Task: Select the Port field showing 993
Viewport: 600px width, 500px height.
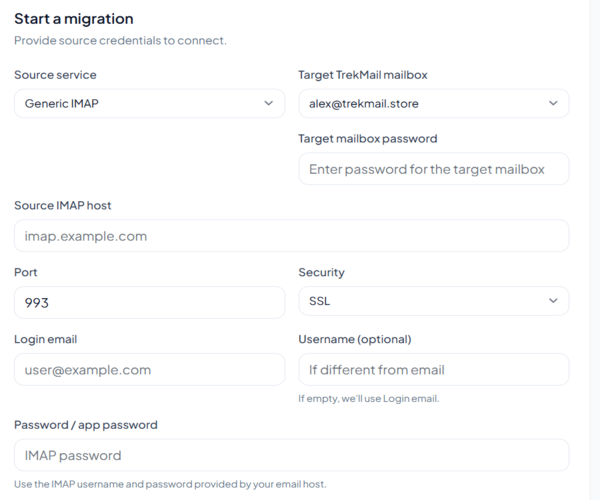Action: (149, 302)
